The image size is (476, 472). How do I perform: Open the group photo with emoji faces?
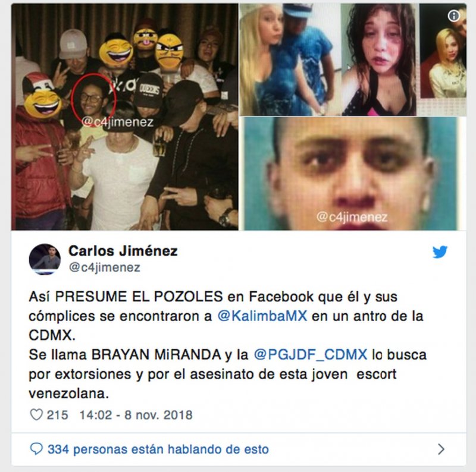click(125, 117)
